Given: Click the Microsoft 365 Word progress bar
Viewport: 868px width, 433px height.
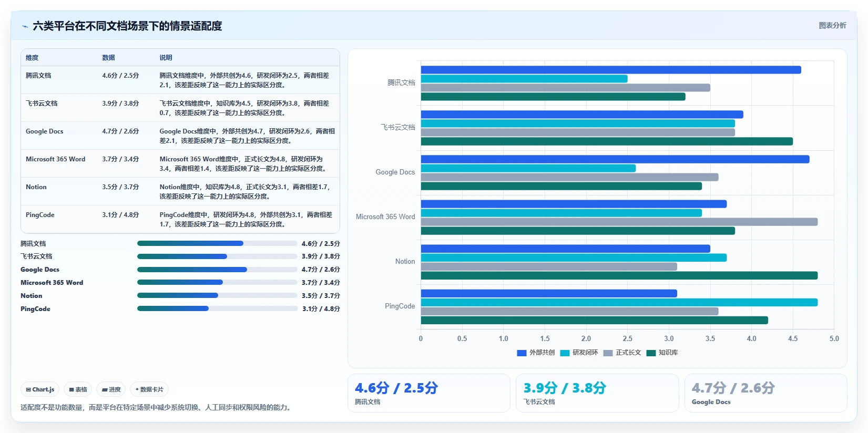Looking at the screenshot, I should coord(217,282).
